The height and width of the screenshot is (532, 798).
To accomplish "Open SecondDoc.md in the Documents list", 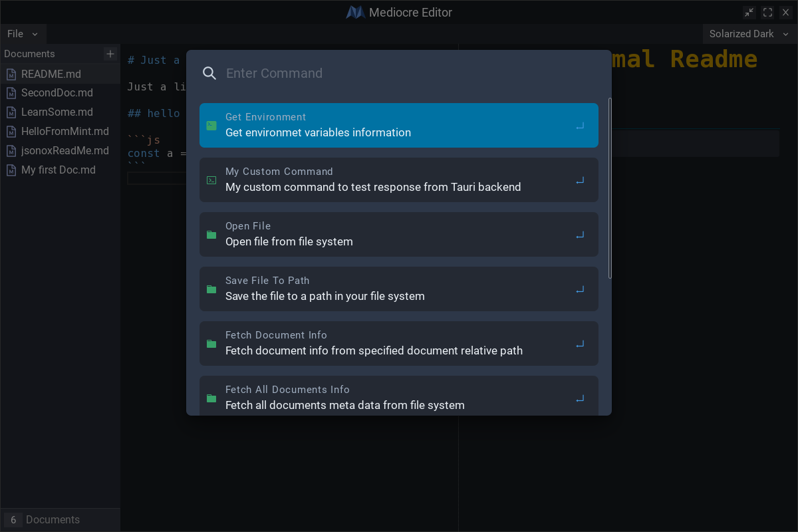I will point(60,93).
